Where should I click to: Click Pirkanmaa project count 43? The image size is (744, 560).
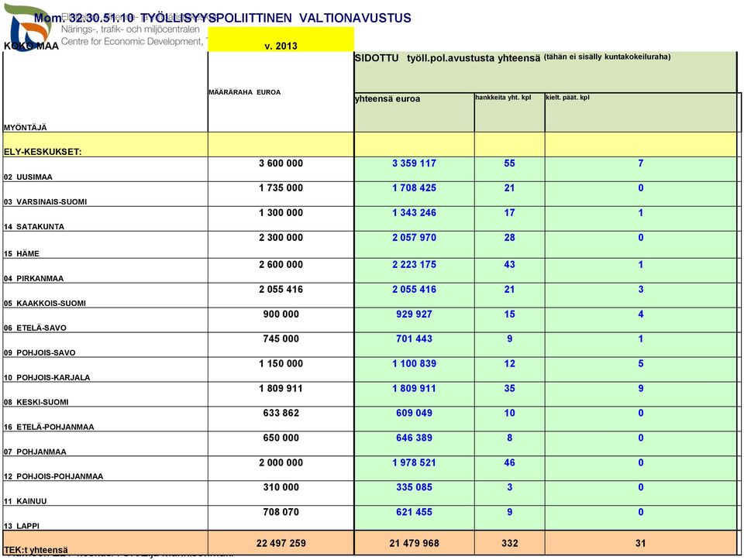[510, 265]
